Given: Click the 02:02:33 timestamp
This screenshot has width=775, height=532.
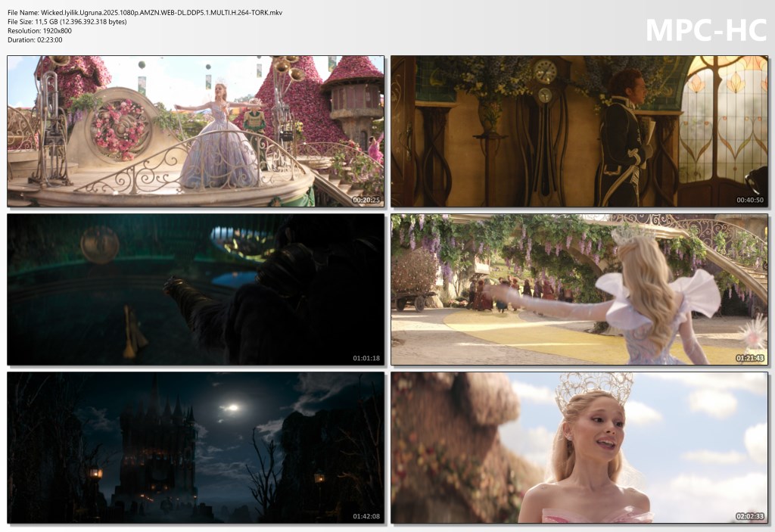Looking at the screenshot, I should click(749, 516).
